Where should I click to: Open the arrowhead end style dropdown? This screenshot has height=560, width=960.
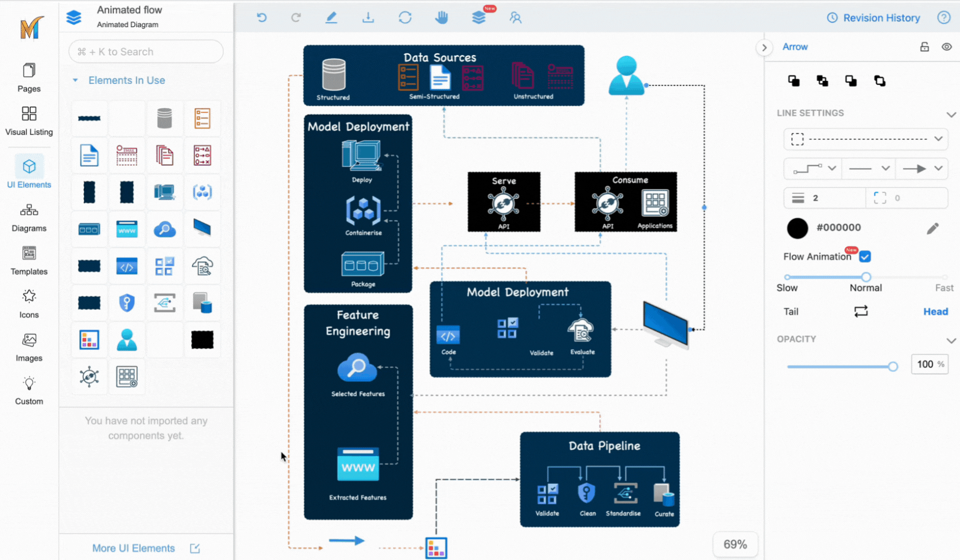tap(922, 169)
